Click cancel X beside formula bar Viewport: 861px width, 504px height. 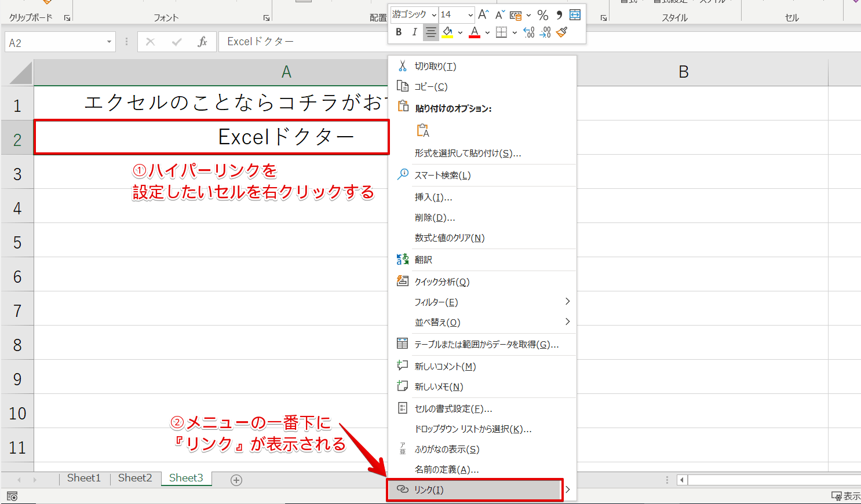tap(151, 42)
